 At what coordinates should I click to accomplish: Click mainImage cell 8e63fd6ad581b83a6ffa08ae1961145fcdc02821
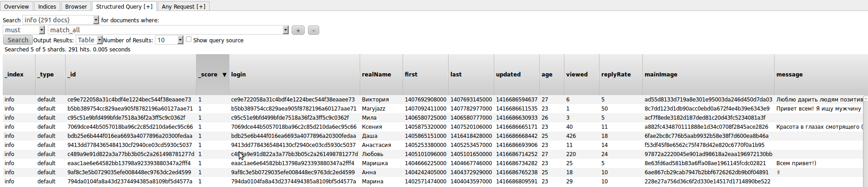coord(705,163)
